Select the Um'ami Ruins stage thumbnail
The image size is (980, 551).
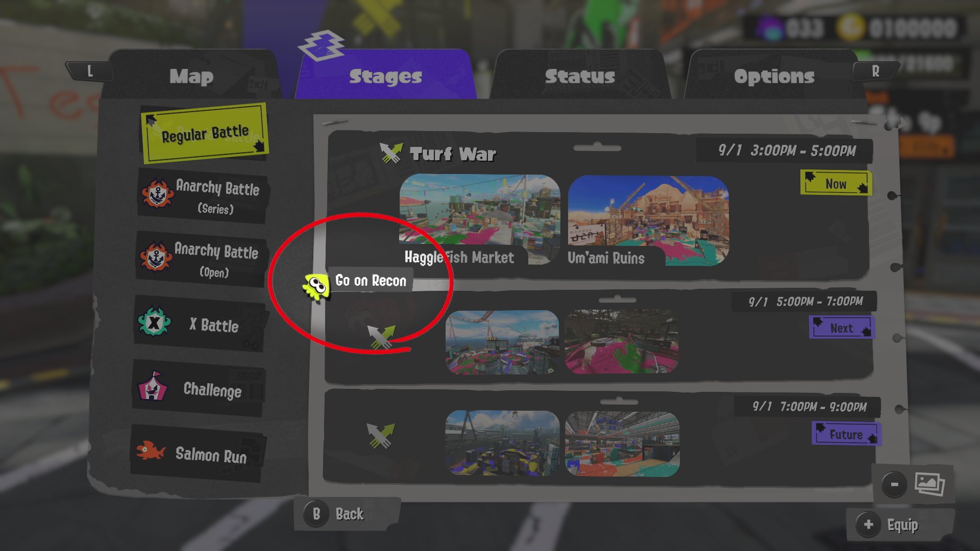click(x=648, y=220)
